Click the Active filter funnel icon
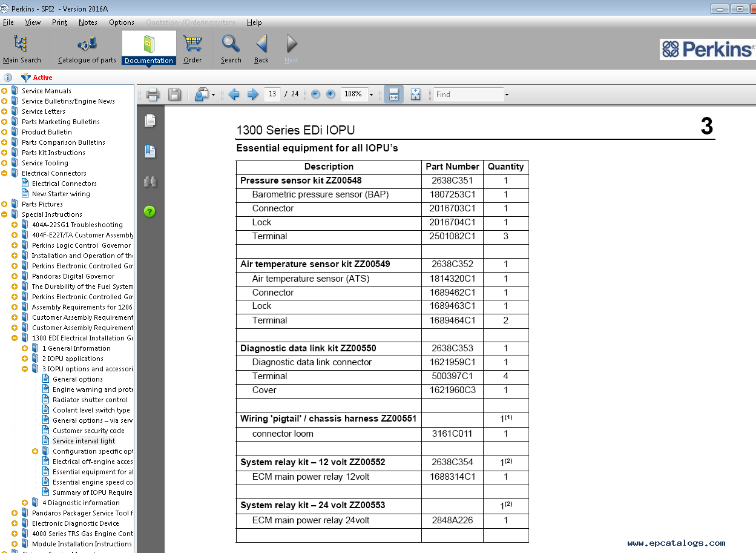The image size is (756, 553). 25,78
